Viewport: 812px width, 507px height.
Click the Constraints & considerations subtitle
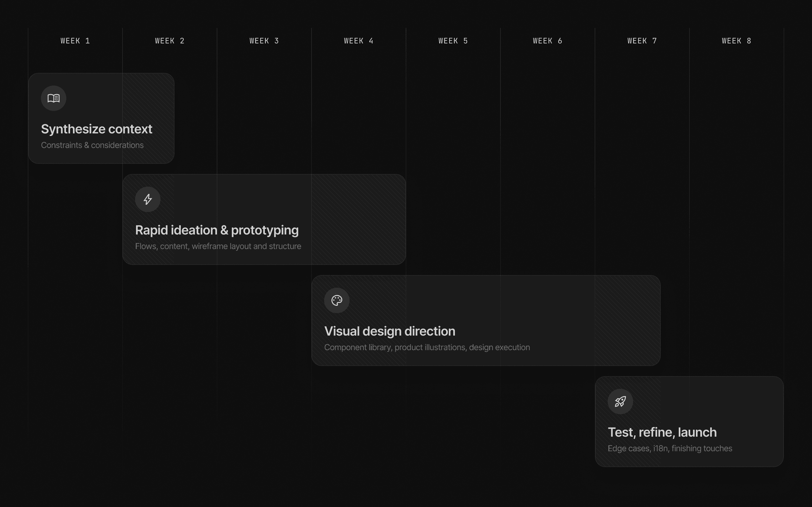click(x=92, y=145)
